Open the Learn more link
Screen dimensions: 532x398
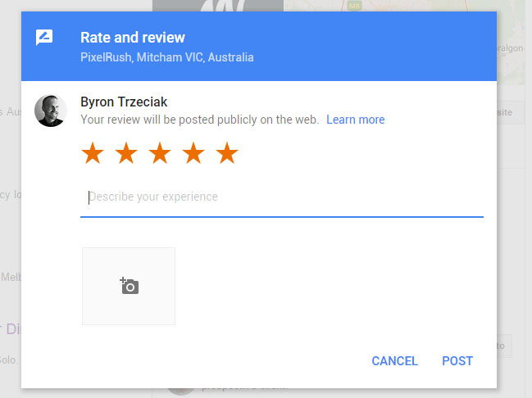tap(355, 120)
